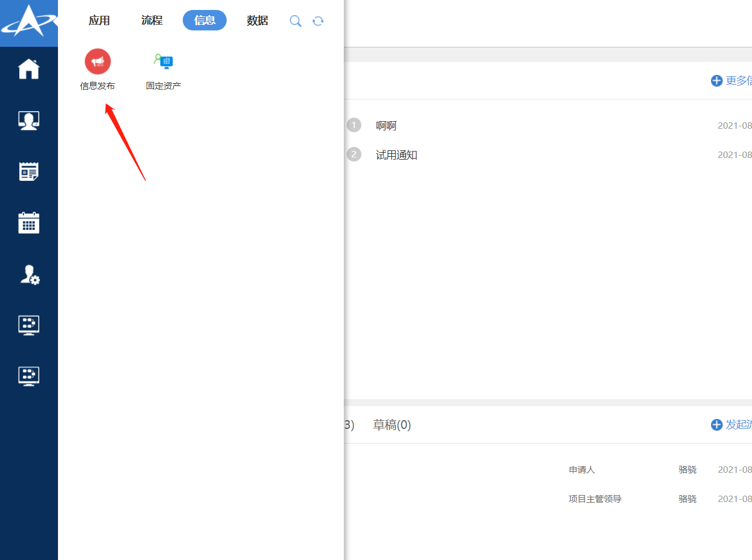The image size is (752, 560).
Task: Open the 试用通知 notice entry
Action: point(396,155)
